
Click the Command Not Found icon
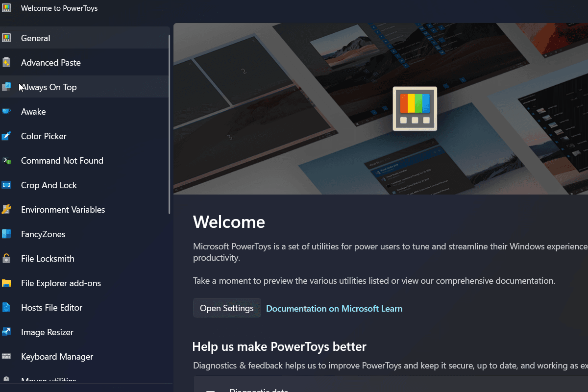coord(6,160)
